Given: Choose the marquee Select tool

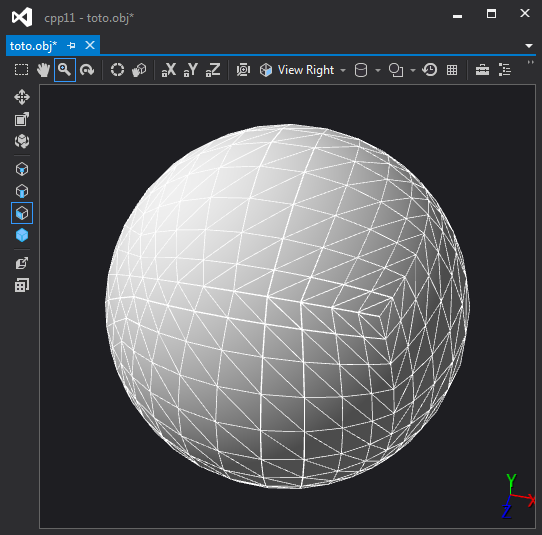Looking at the screenshot, I should (x=21, y=70).
